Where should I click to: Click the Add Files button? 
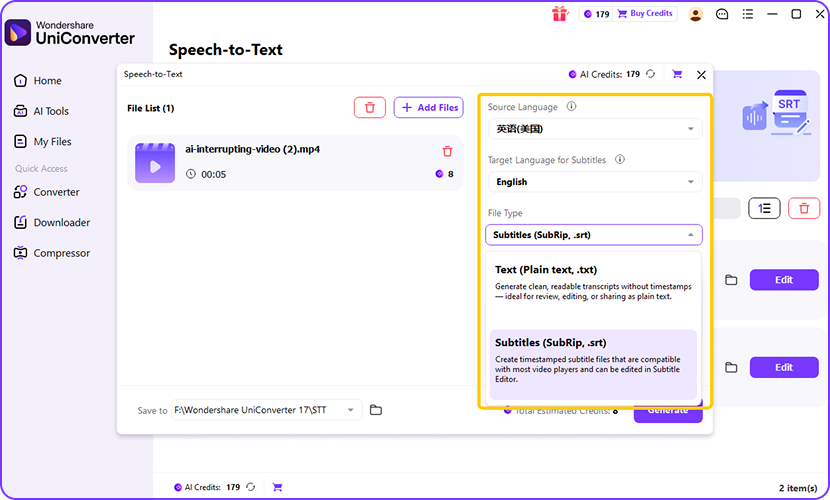pos(429,107)
